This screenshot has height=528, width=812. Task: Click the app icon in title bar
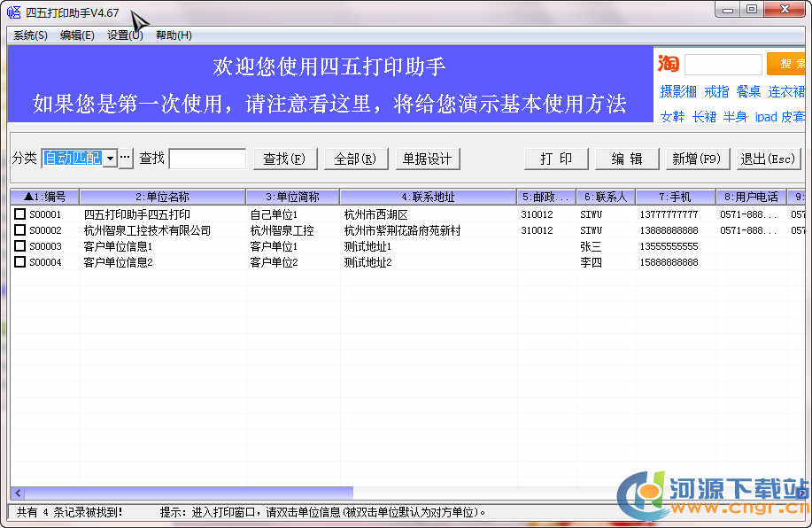point(13,12)
